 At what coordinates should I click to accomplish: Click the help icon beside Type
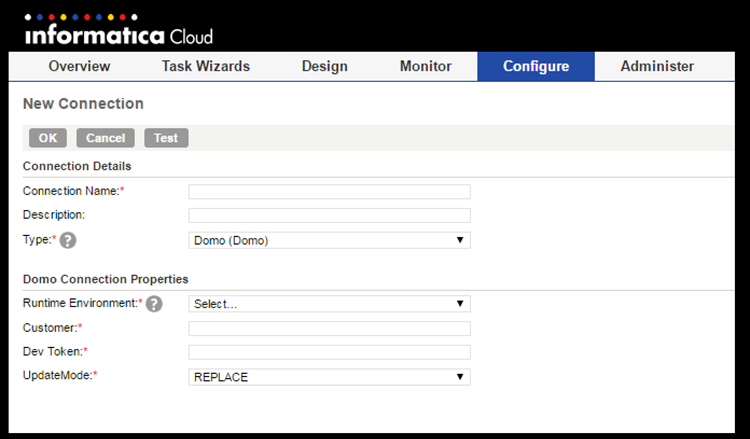(68, 240)
